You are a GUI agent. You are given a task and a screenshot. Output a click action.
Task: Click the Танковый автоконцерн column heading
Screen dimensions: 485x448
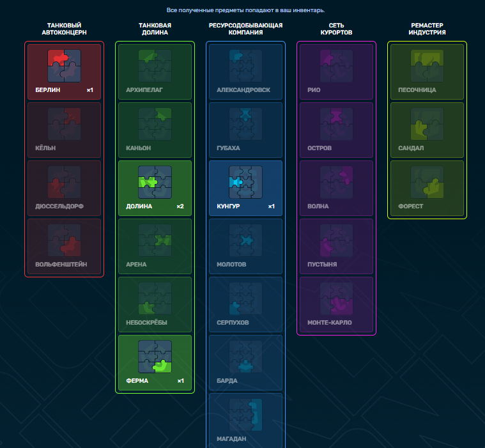[64, 29]
